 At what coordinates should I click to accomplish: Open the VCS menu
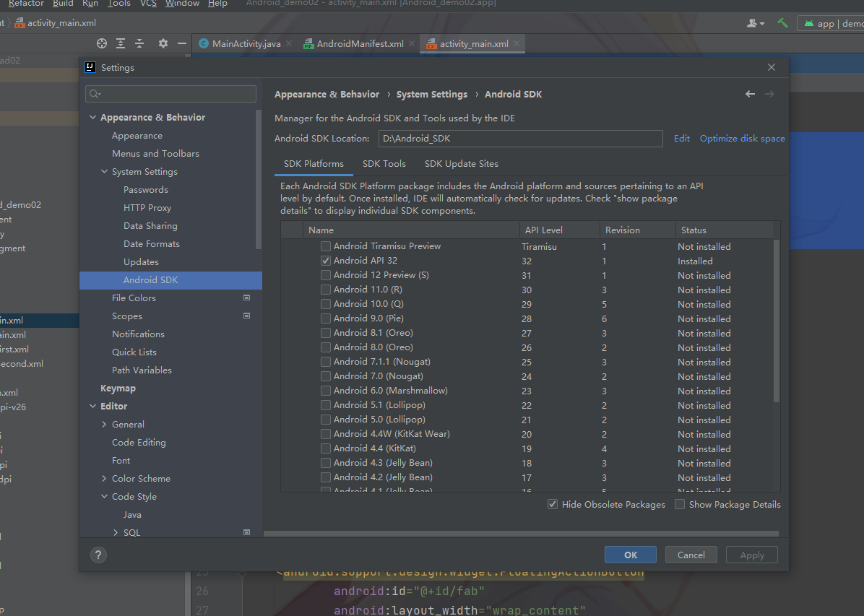click(x=148, y=4)
